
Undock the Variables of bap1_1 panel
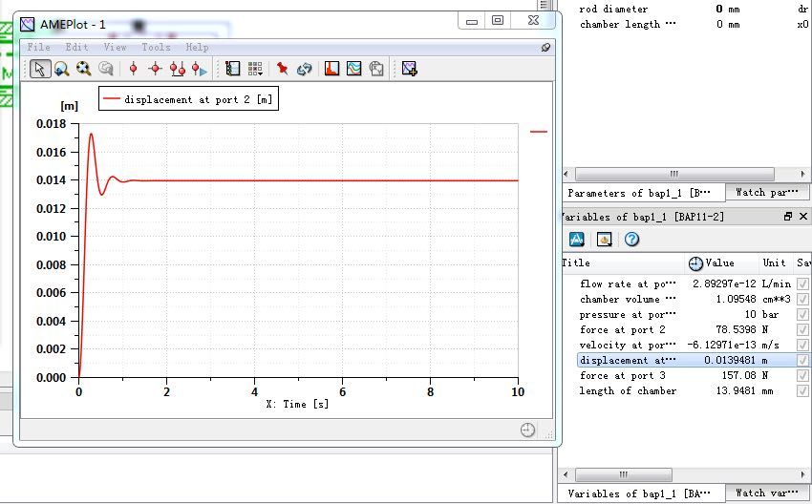pos(788,217)
